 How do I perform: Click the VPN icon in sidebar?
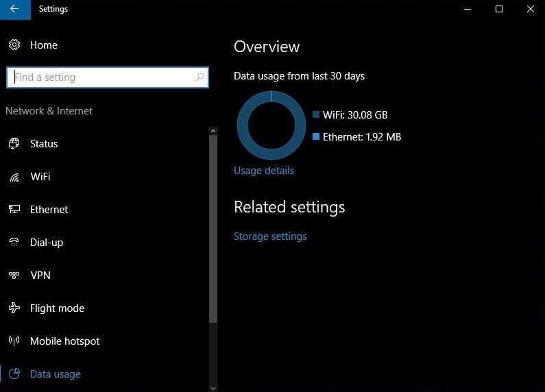pyautogui.click(x=14, y=275)
